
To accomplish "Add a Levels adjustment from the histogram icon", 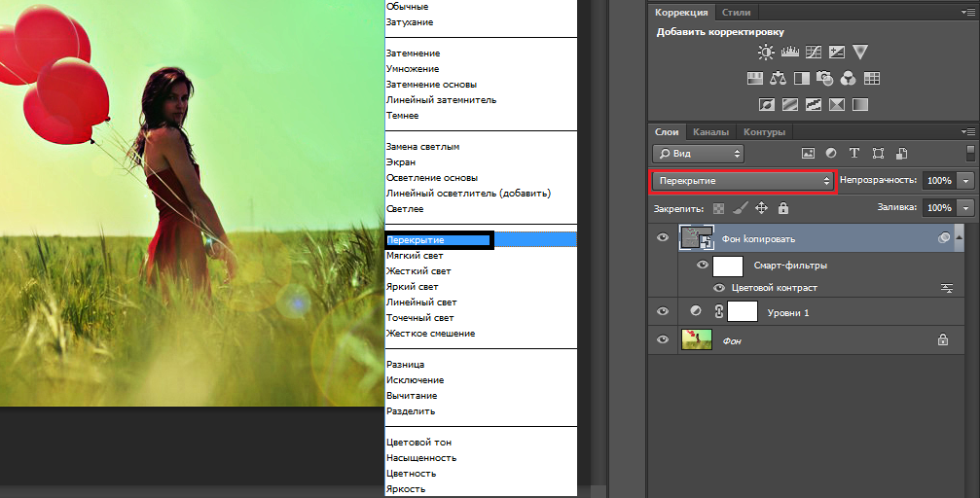I will point(790,52).
